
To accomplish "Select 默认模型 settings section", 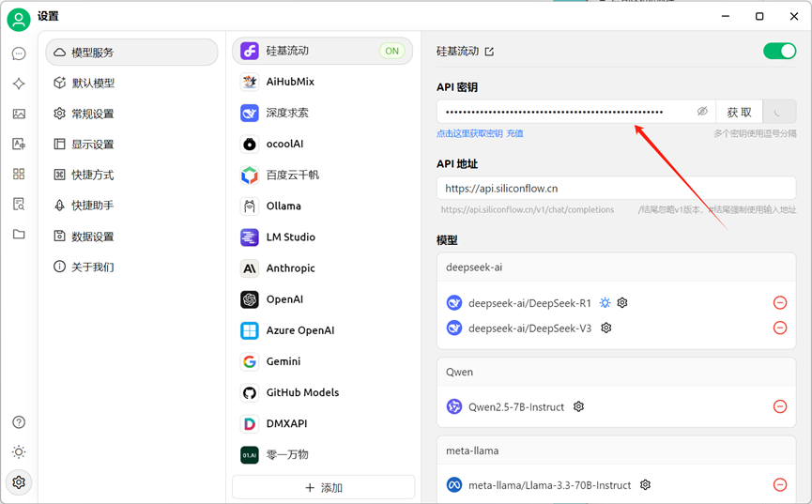I will (x=131, y=83).
